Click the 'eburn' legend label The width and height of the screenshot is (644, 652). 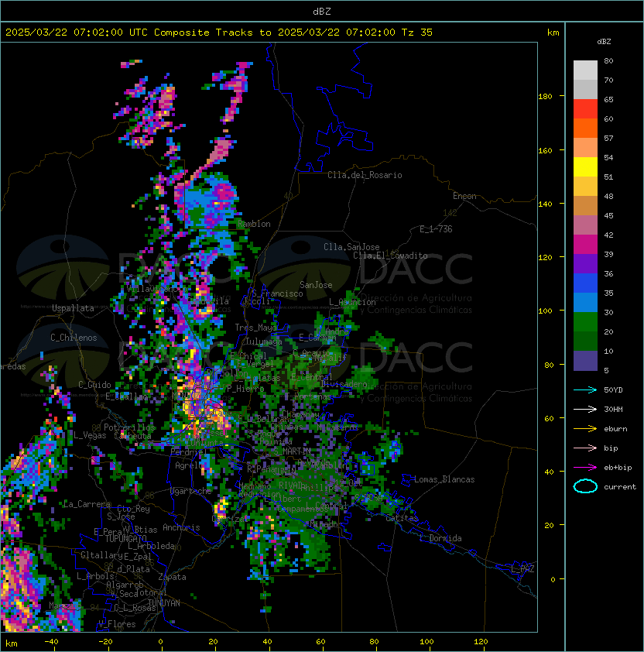[x=615, y=429]
